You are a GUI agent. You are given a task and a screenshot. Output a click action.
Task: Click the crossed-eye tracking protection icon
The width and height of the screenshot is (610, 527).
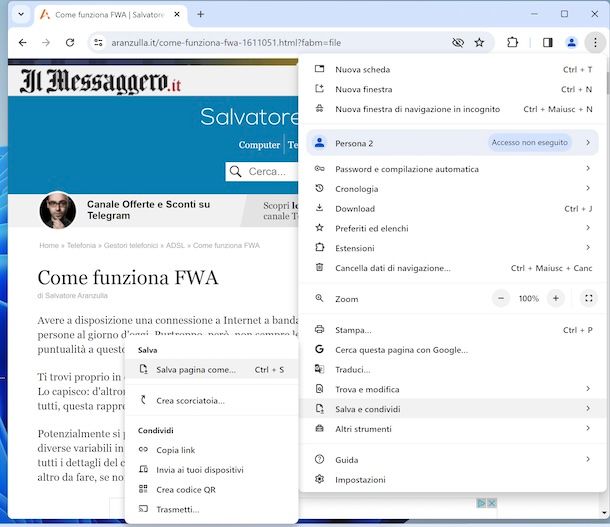coord(458,42)
